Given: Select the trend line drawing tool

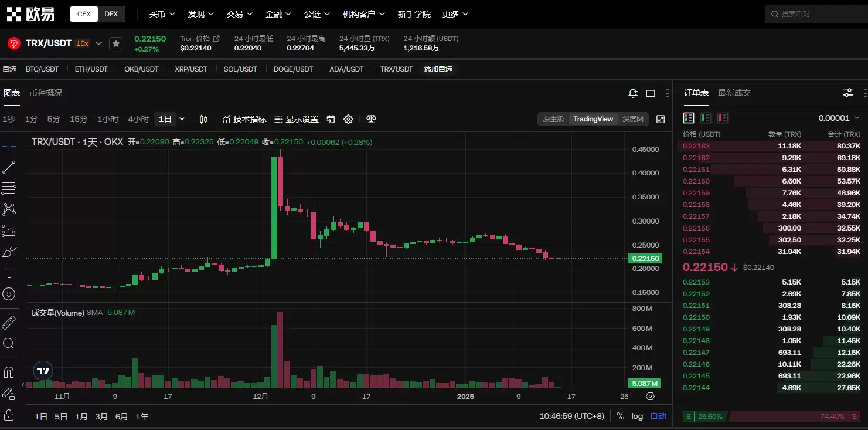Looking at the screenshot, I should (x=9, y=167).
